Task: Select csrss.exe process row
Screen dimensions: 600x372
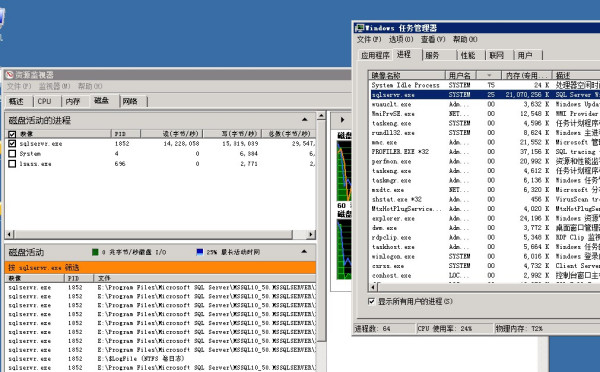Action: click(484, 266)
